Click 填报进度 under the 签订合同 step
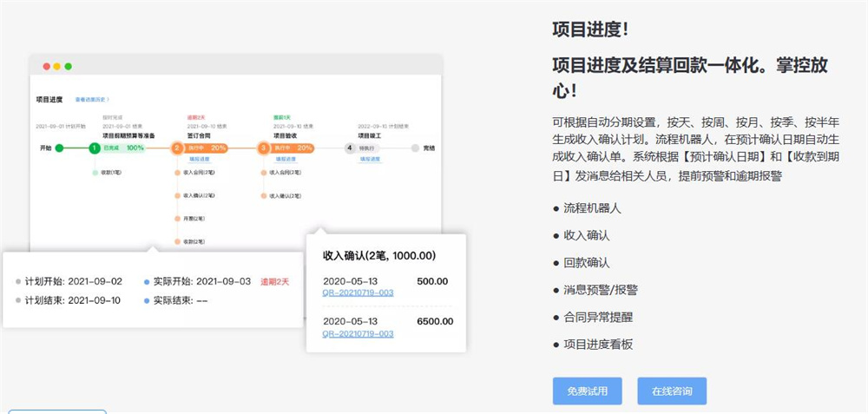Screen dimensions: 868x414 [201, 160]
